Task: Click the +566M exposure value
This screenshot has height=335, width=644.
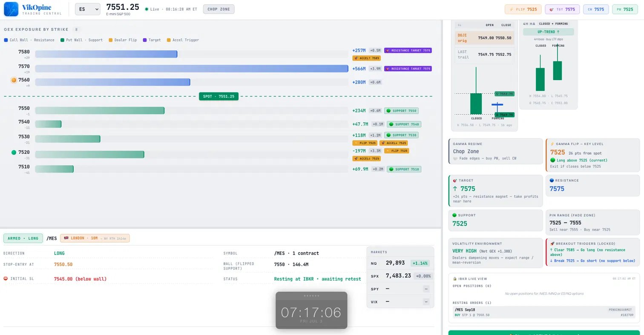Action: click(359, 69)
